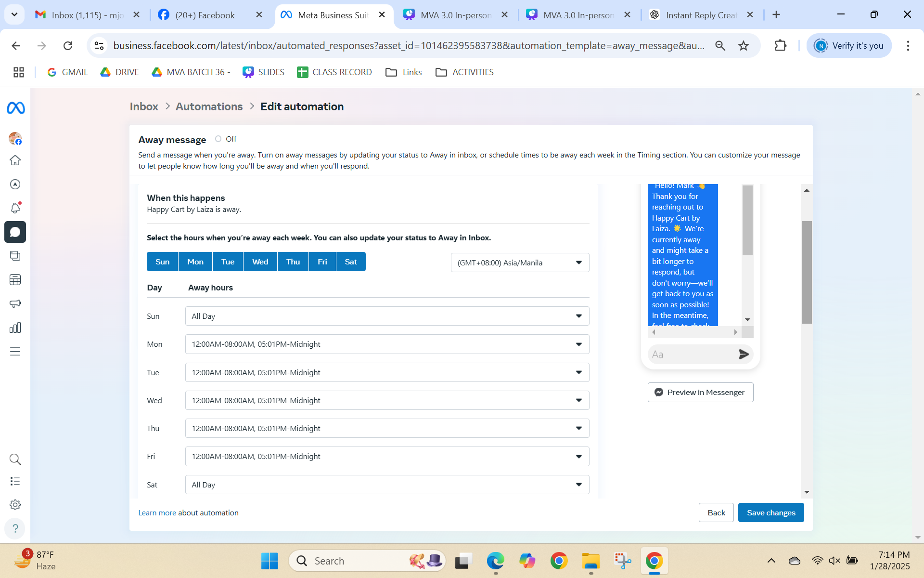Expand Sunday All Day dropdown
924x578 pixels.
pyautogui.click(x=387, y=316)
